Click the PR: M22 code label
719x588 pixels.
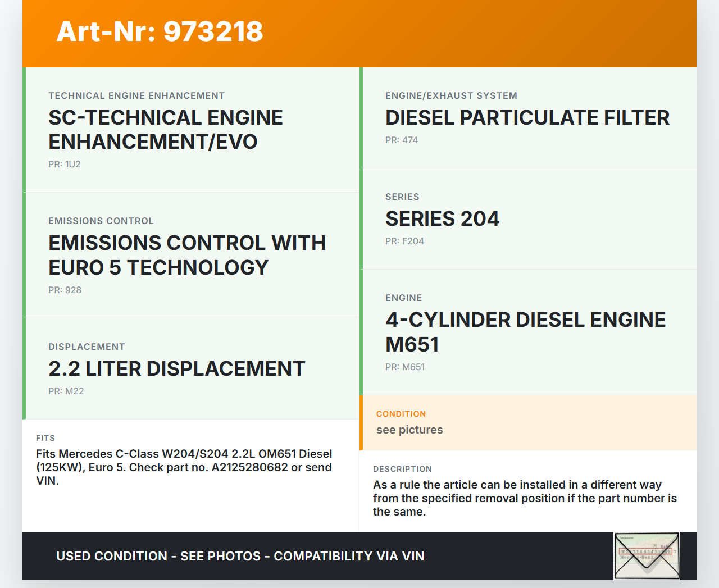tap(66, 391)
